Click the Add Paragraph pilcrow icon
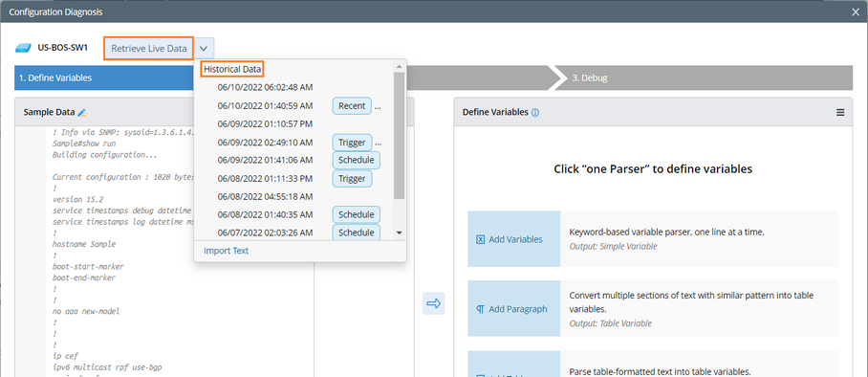The image size is (868, 377). [481, 309]
